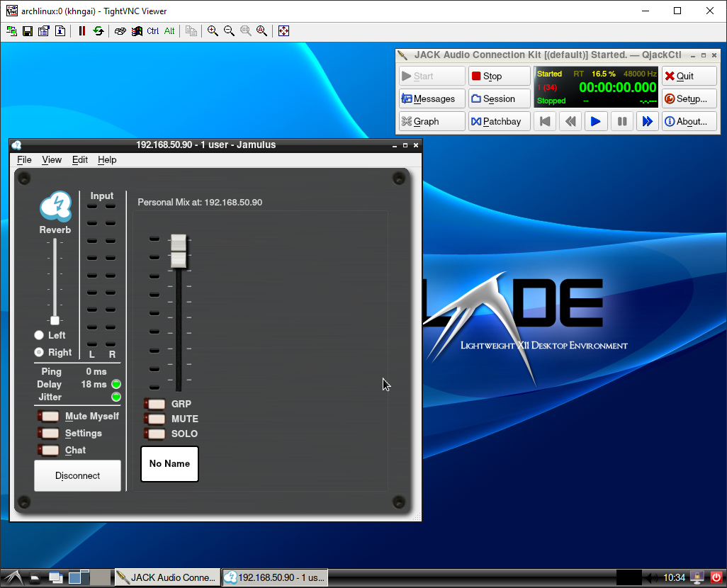The height and width of the screenshot is (588, 727).
Task: Click the red power logout icon
Action: pyautogui.click(x=716, y=577)
